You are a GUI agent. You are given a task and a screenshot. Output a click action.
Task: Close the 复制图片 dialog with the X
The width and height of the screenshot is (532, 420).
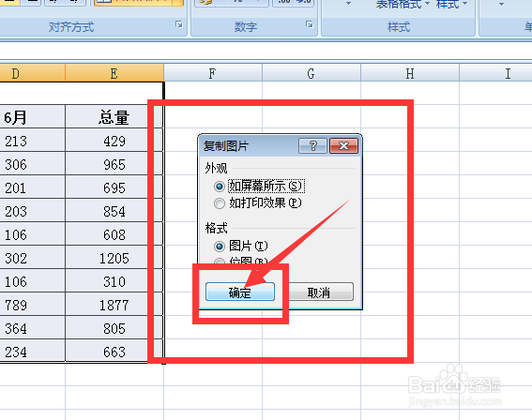(343, 145)
